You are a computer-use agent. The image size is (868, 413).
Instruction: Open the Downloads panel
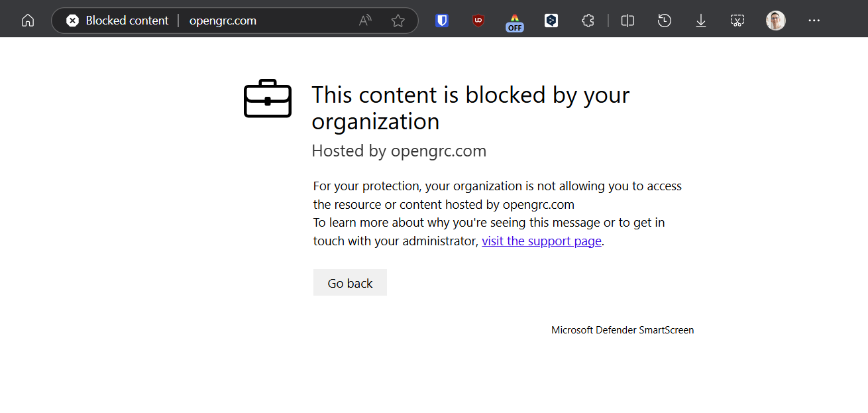700,21
